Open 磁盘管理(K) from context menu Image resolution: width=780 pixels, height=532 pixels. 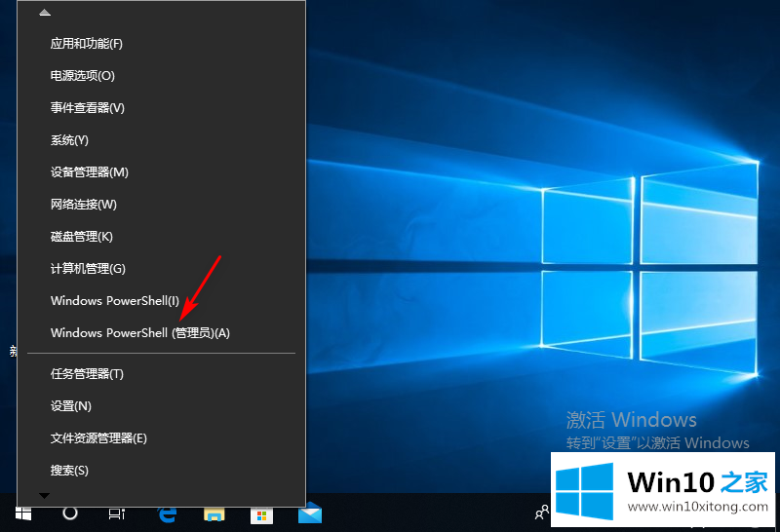coord(82,237)
